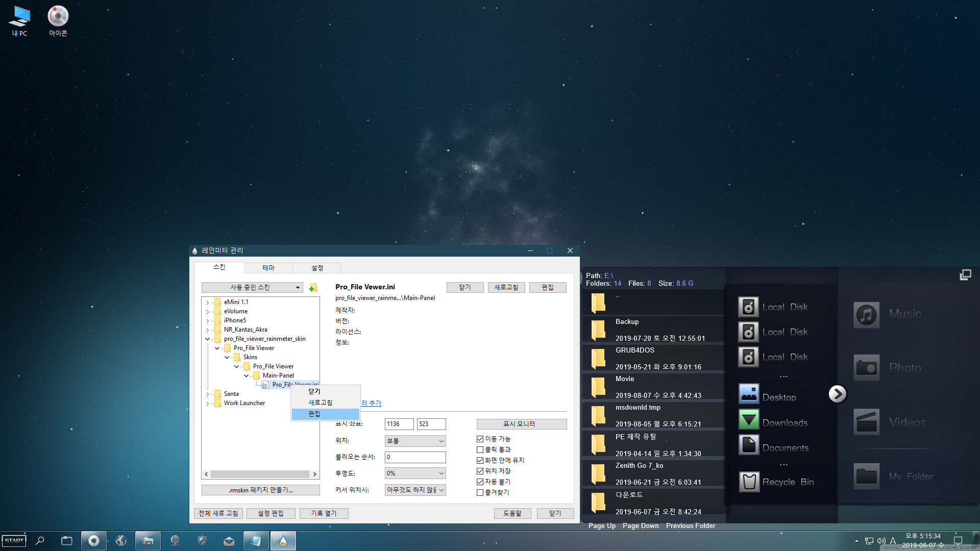The height and width of the screenshot is (551, 980).
Task: Choose 닫기 in the context menu
Action: pos(326,391)
